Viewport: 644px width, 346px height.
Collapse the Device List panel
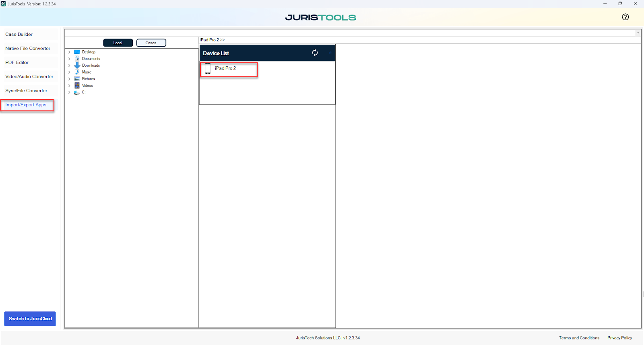tap(330, 53)
